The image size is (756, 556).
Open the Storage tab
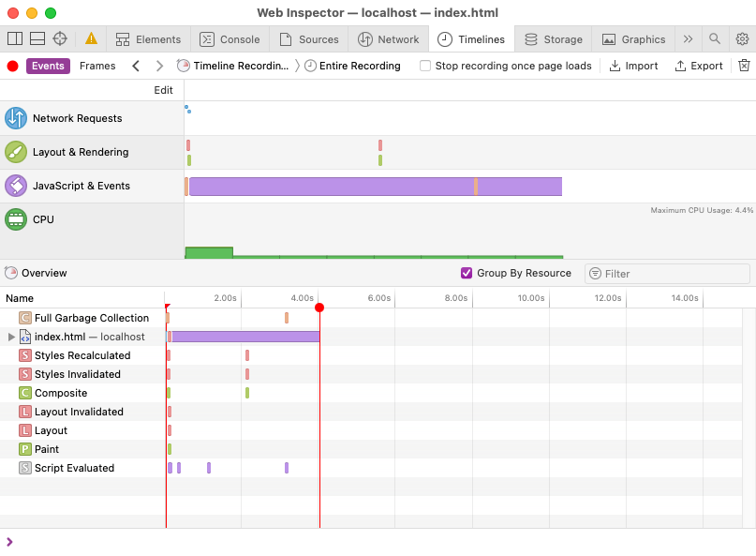[555, 39]
